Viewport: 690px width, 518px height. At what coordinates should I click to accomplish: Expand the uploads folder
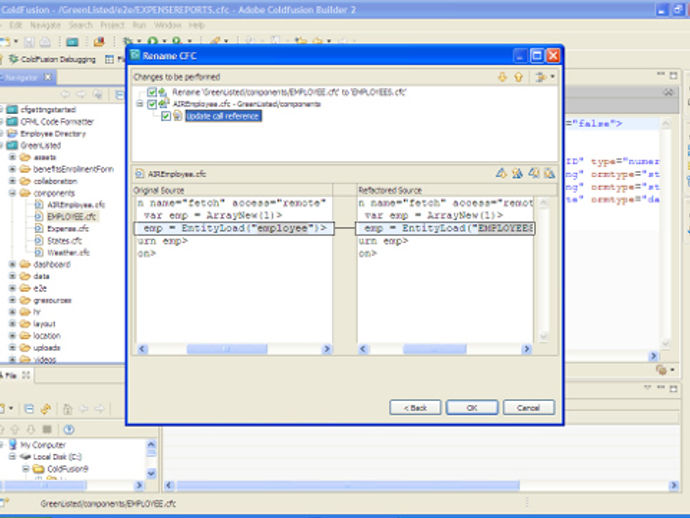pos(12,347)
